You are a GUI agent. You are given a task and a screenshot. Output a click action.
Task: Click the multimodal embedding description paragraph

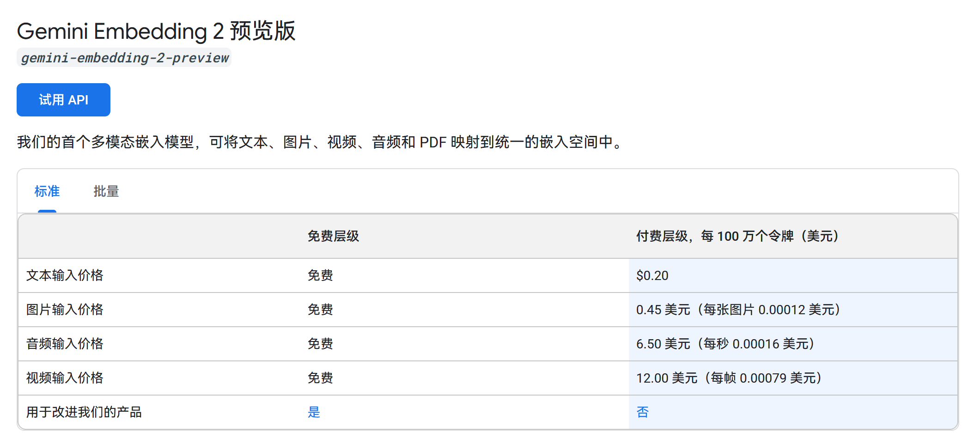pos(319,142)
